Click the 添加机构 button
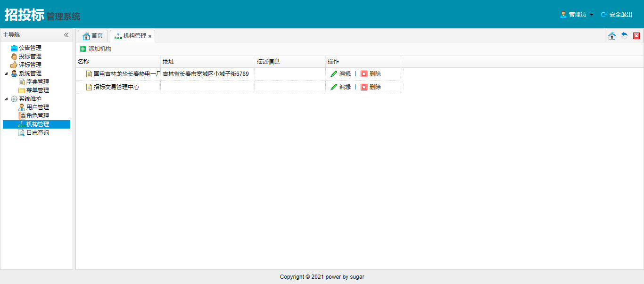Viewport: 644px width, 284px height. (x=96, y=49)
